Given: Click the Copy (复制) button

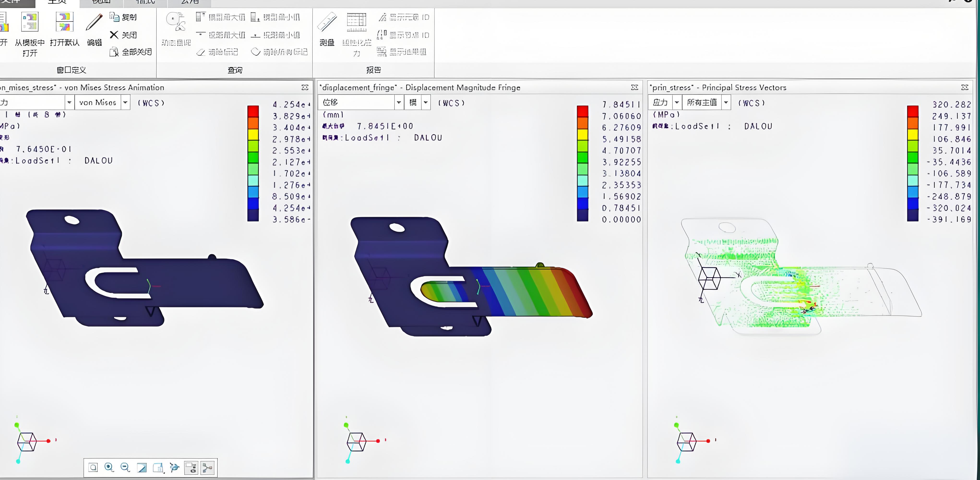Looking at the screenshot, I should [x=123, y=17].
